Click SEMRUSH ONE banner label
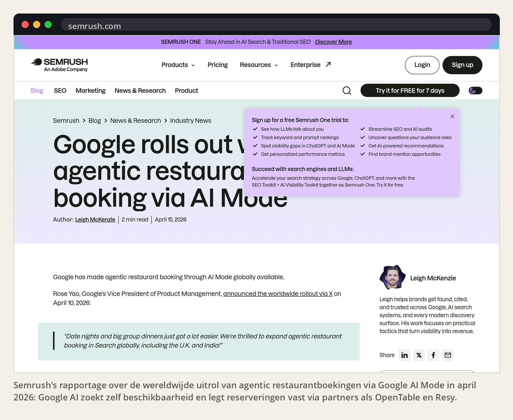The width and height of the screenshot is (513, 420). (181, 42)
